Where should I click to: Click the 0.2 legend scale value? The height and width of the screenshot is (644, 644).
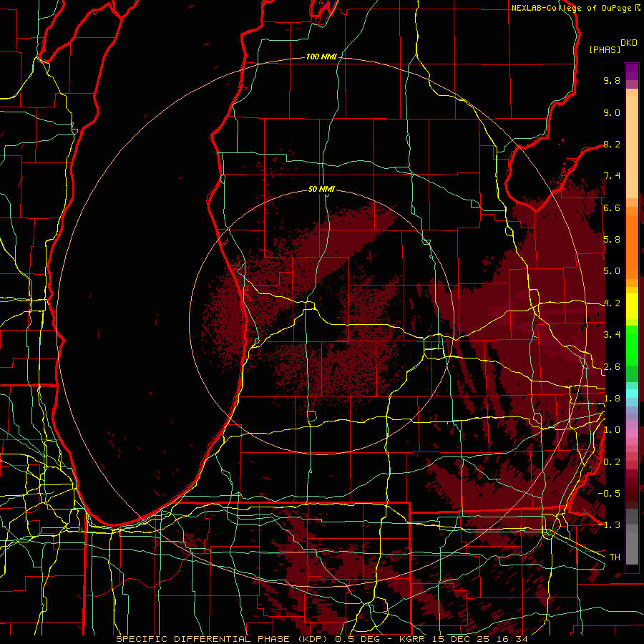coord(612,462)
